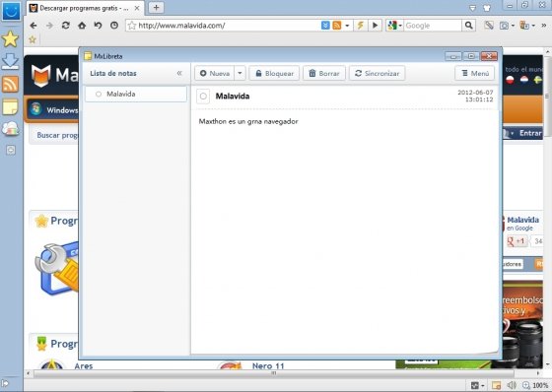Open the translate tool dropdown arrow
The height and width of the screenshot is (392, 552).
pos(533,26)
